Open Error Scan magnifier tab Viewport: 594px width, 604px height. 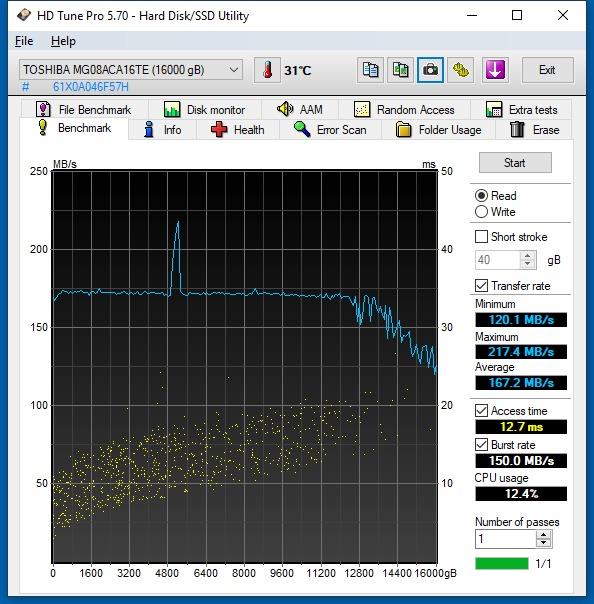[x=330, y=130]
